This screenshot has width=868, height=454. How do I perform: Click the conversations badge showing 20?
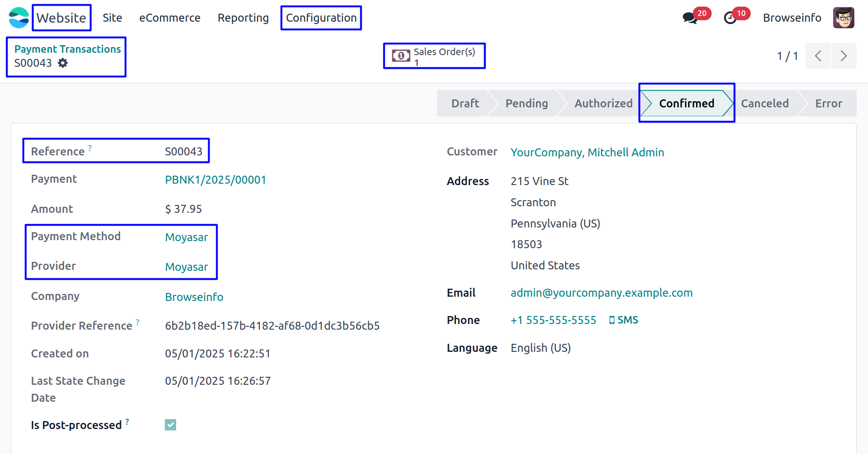pos(702,13)
